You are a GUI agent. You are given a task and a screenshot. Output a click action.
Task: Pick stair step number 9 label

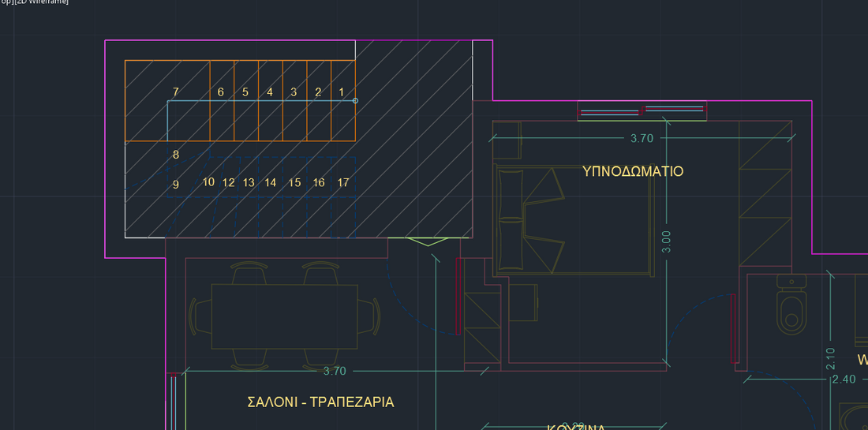tap(175, 185)
